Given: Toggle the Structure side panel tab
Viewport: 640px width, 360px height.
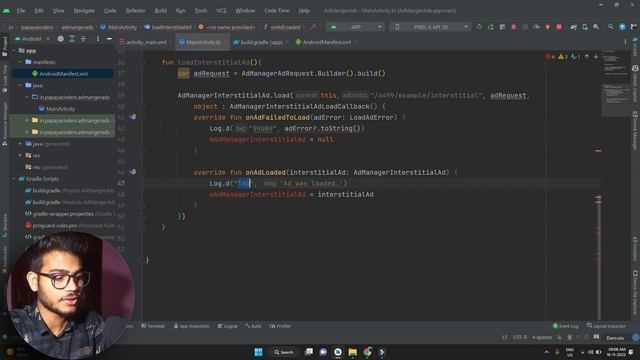Looking at the screenshot, I should click(x=4, y=226).
